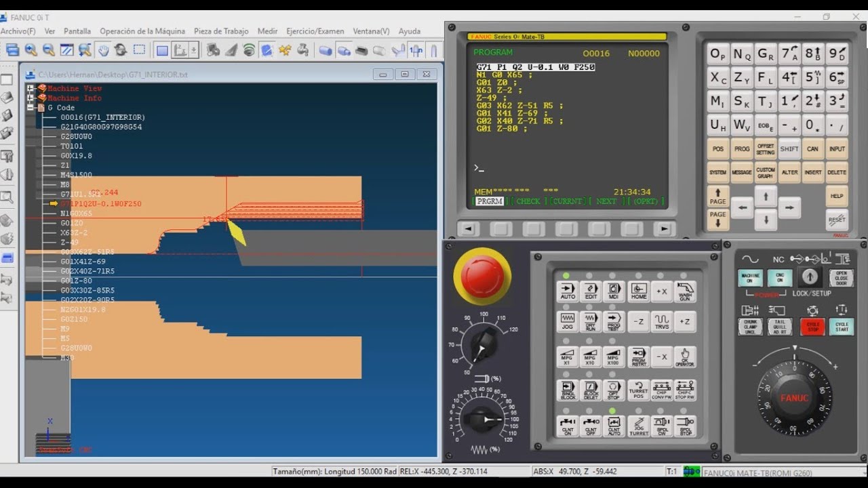Hit the red emergency stop button
The image size is (868, 488).
pyautogui.click(x=483, y=277)
